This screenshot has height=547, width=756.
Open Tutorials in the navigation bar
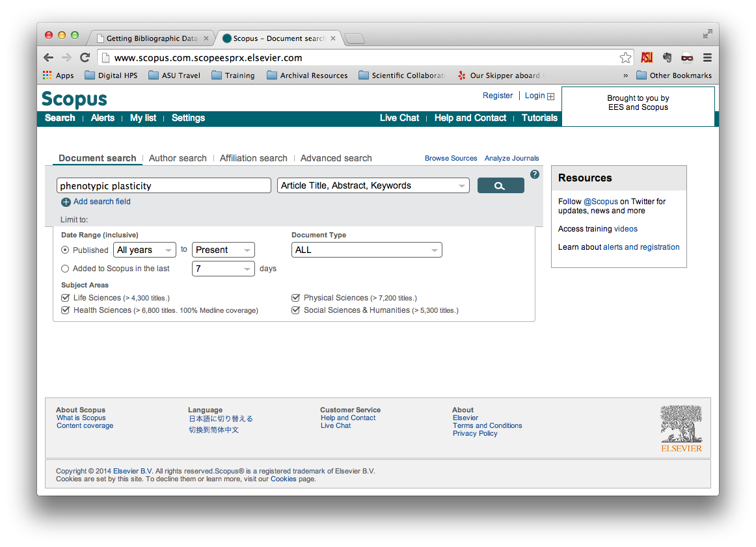click(x=539, y=118)
